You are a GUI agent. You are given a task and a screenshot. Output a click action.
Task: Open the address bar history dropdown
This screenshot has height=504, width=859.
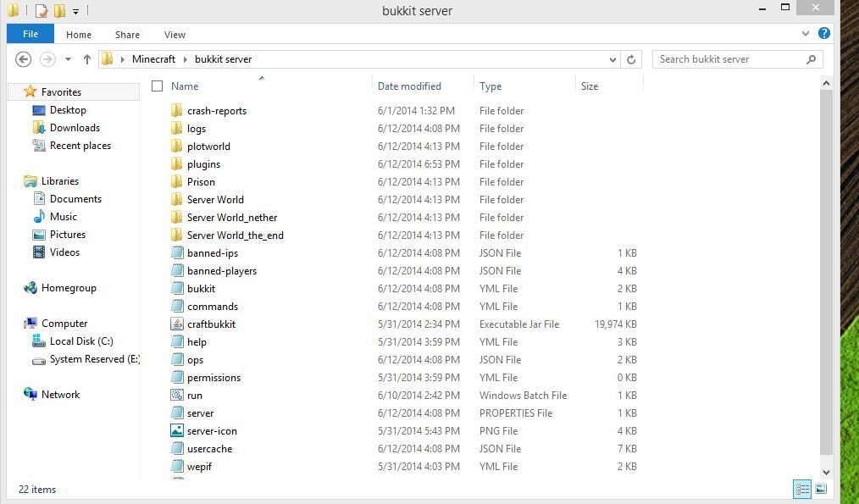(x=612, y=59)
